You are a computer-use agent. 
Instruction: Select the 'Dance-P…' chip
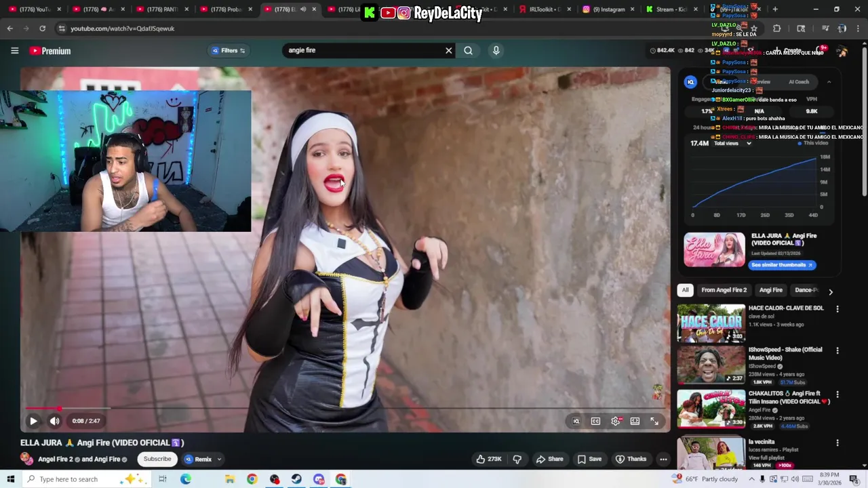click(806, 290)
